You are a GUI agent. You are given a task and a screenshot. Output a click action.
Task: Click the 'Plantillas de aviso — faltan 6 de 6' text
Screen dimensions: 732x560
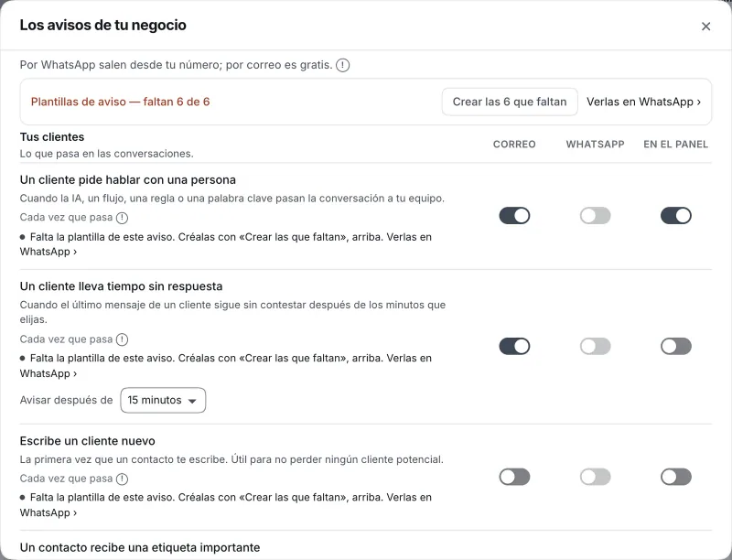click(x=121, y=102)
